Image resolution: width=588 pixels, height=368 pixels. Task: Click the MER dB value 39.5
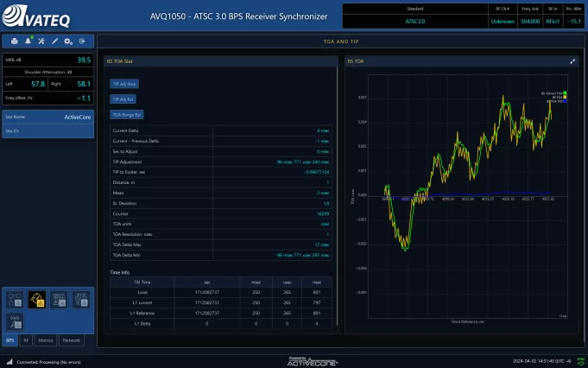[84, 60]
